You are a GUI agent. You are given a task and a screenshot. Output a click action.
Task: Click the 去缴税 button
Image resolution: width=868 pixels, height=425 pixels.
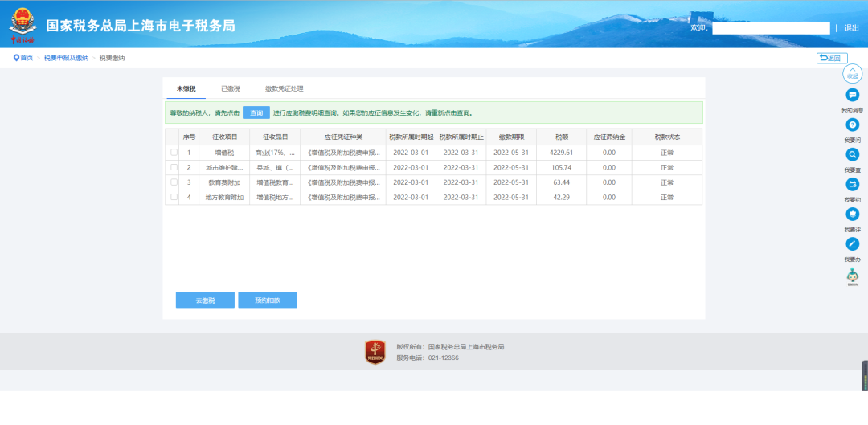(206, 300)
